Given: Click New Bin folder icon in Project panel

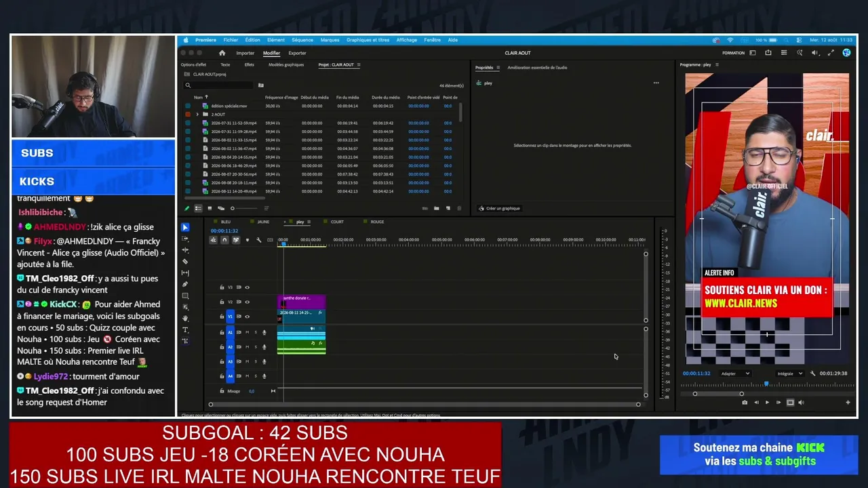Looking at the screenshot, I should pyautogui.click(x=436, y=208).
